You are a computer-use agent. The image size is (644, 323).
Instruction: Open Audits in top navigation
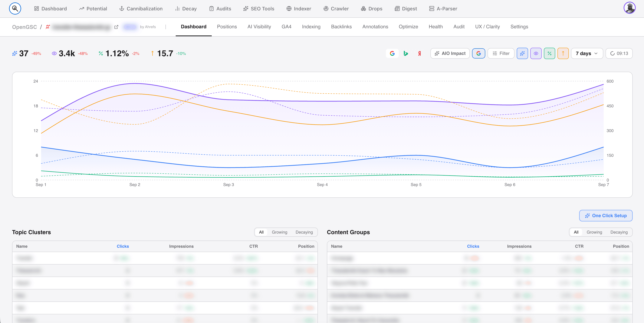(x=220, y=8)
